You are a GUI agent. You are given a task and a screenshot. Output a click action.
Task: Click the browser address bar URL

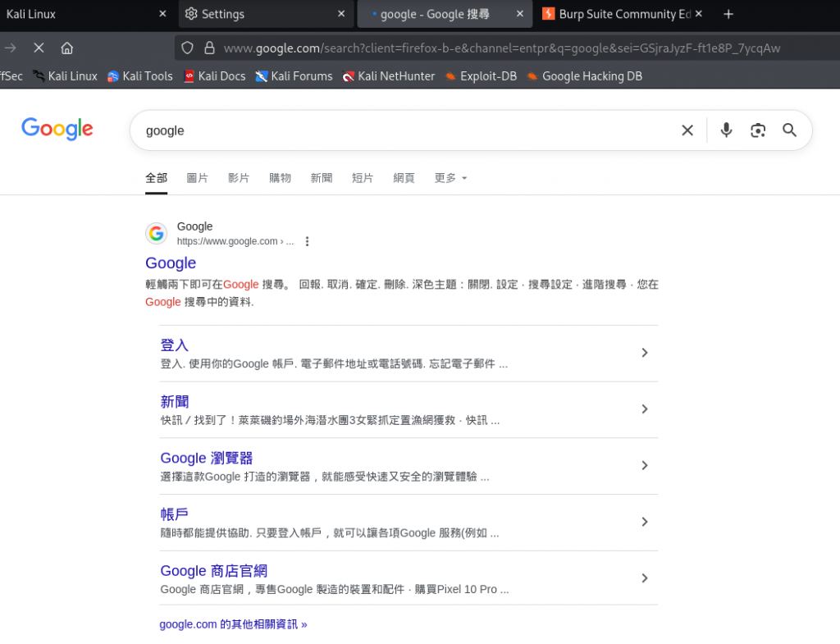click(502, 48)
